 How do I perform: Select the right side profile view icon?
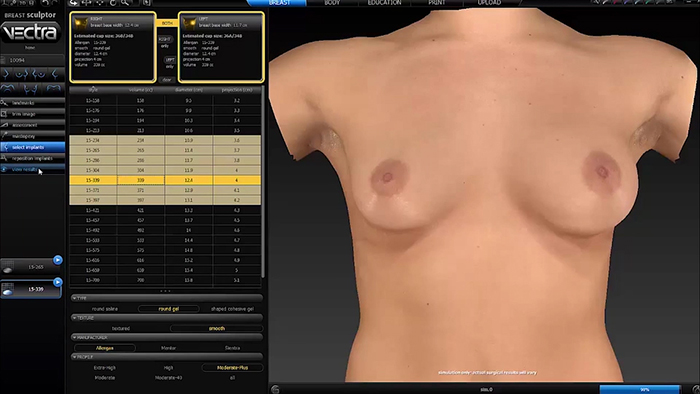point(6,74)
